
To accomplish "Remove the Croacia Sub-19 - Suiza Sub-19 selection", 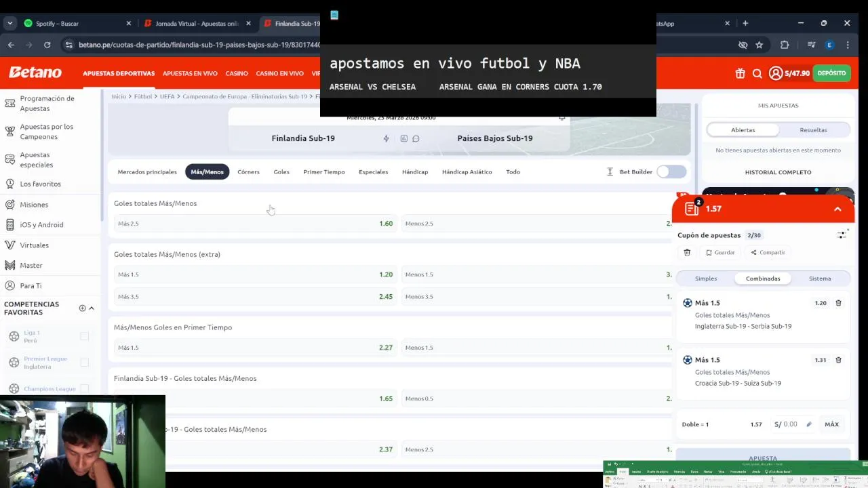I will pyautogui.click(x=838, y=360).
